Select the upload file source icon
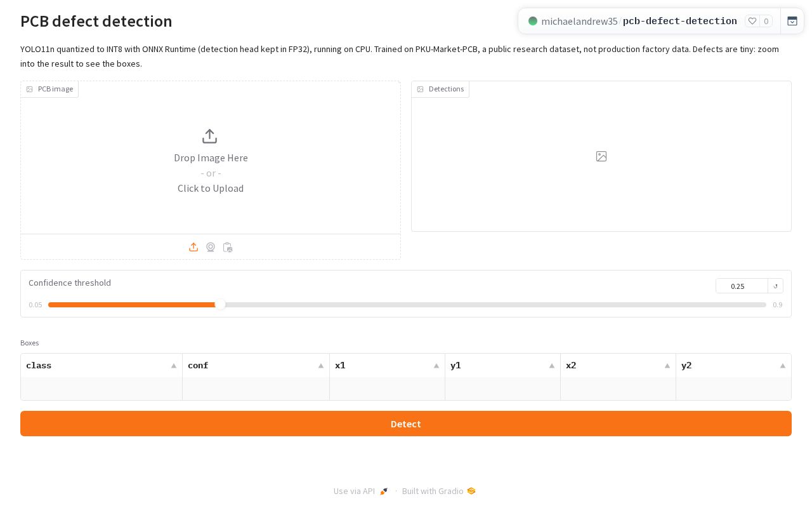812x508 pixels. coord(193,247)
